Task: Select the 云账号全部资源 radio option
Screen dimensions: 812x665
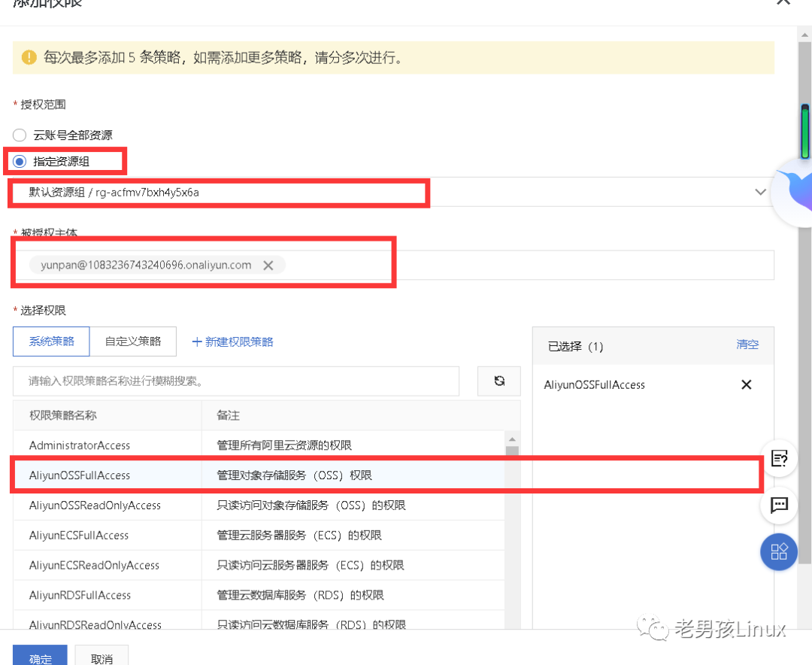Action: [20, 135]
